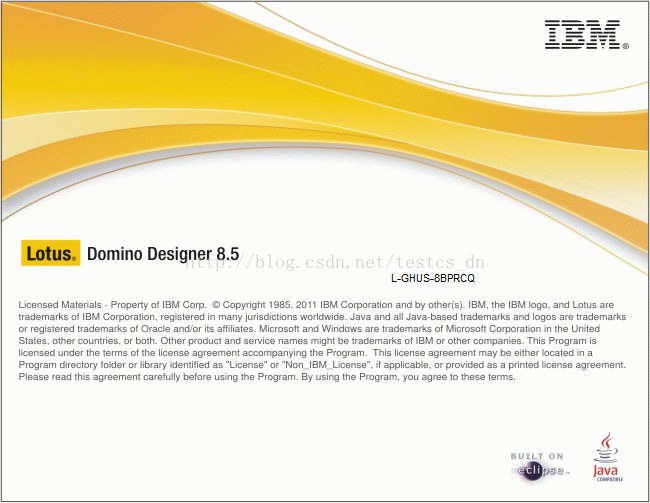Click the L-GHUS-8BPRCQ license code
This screenshot has height=503, width=650.
(433, 278)
